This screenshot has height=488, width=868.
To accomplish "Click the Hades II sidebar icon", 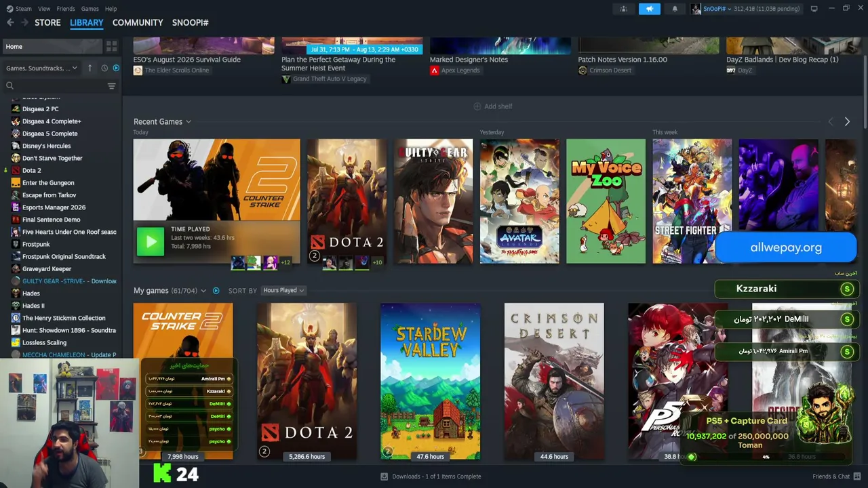I will [x=16, y=306].
